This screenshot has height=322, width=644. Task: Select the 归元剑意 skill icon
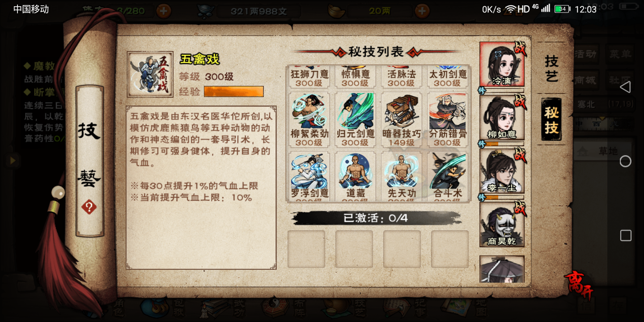(x=355, y=120)
